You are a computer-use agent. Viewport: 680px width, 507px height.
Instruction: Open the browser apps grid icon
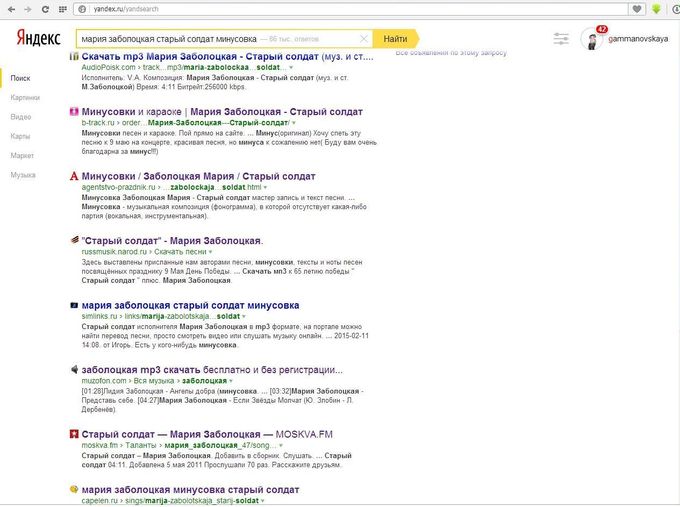click(62, 9)
